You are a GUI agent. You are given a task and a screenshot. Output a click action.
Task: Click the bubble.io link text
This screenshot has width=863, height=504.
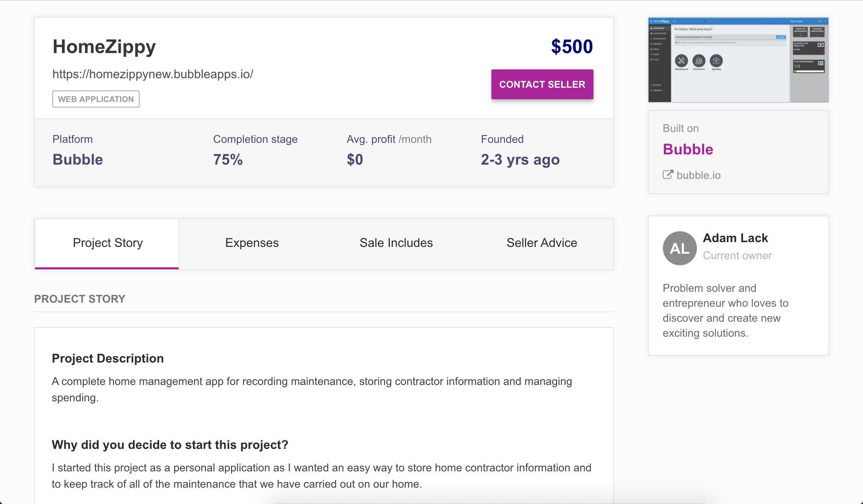pos(698,175)
